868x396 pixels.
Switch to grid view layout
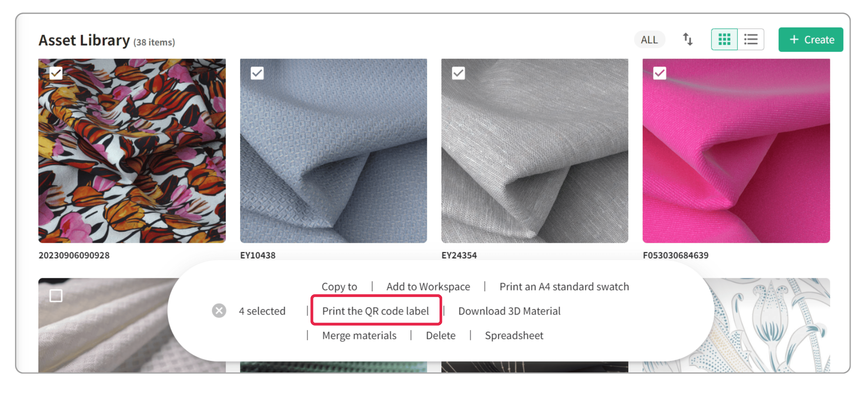pyautogui.click(x=724, y=39)
